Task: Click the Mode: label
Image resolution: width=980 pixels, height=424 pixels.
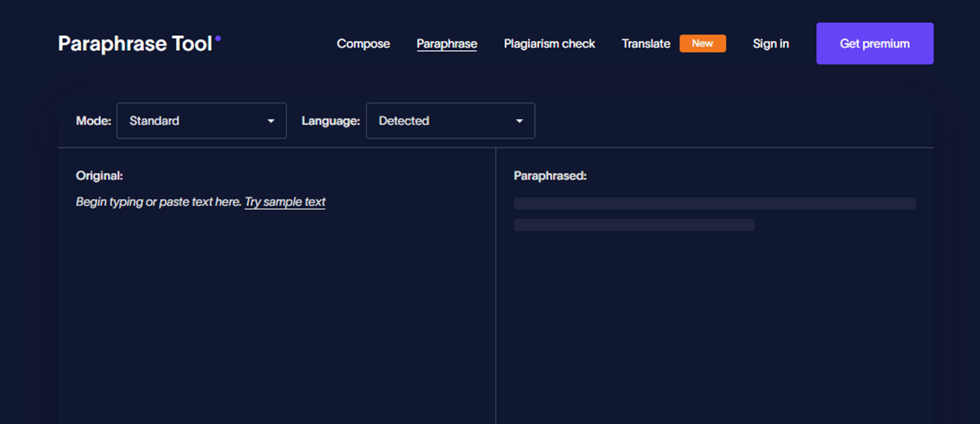Action: [x=93, y=121]
